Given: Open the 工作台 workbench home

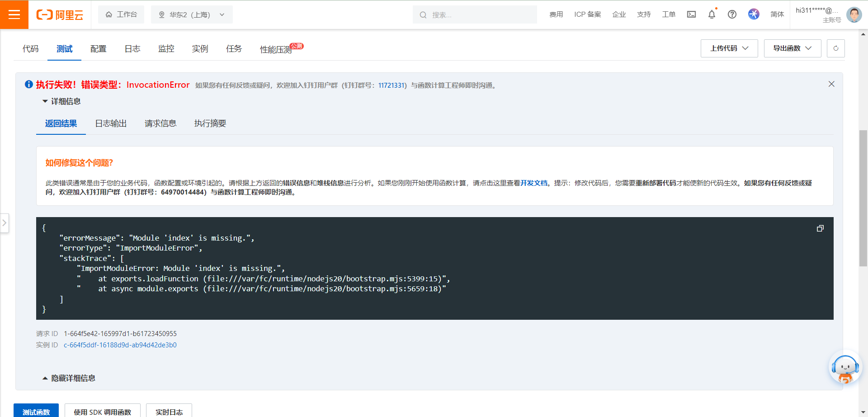Looking at the screenshot, I should pyautogui.click(x=121, y=14).
